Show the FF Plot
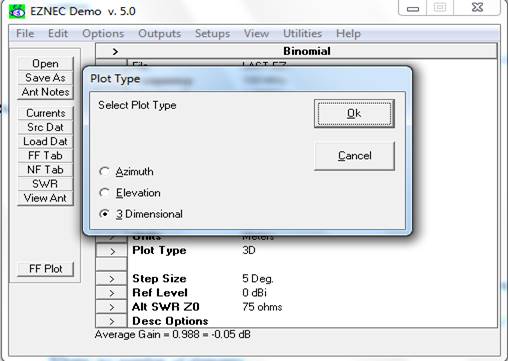508x361 pixels. point(45,269)
